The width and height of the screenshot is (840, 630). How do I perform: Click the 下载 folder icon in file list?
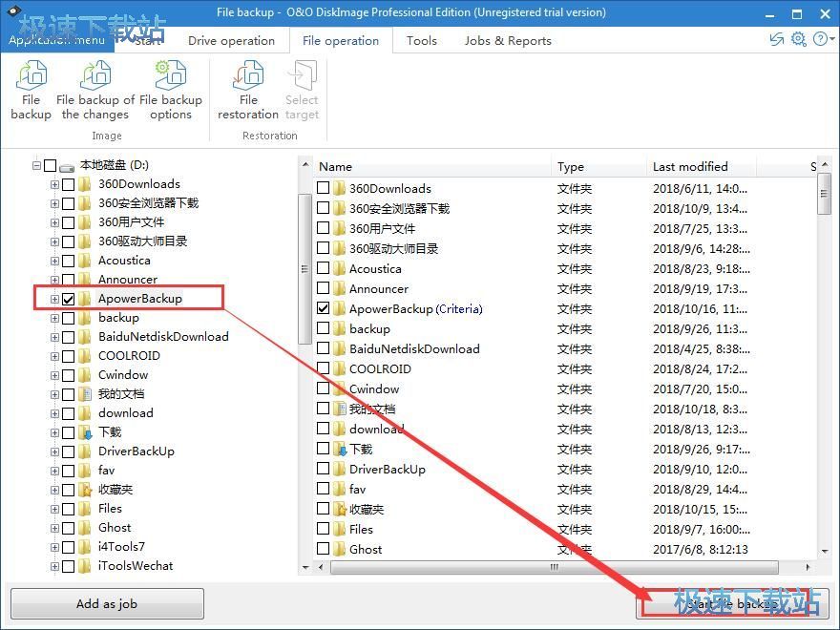click(x=340, y=449)
